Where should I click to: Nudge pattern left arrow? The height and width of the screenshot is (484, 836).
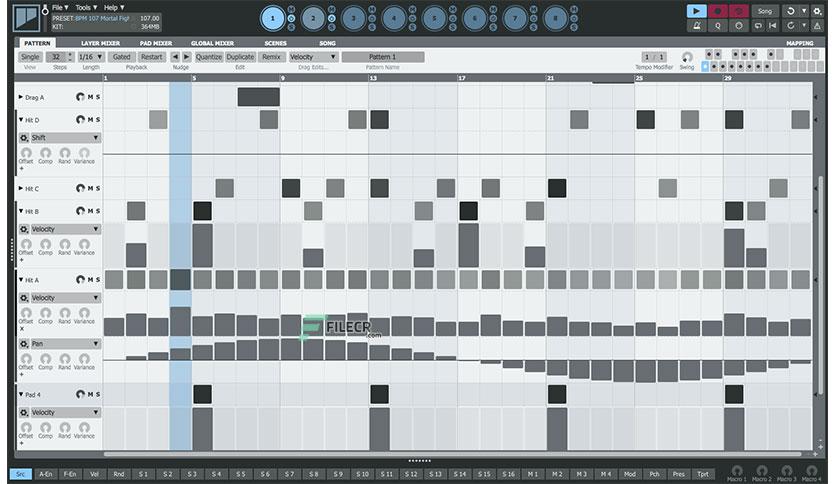[175, 57]
